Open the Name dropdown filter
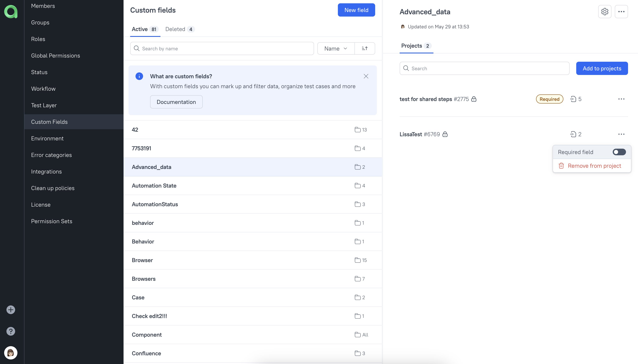Screen dimensions: 638x364 [336, 48]
